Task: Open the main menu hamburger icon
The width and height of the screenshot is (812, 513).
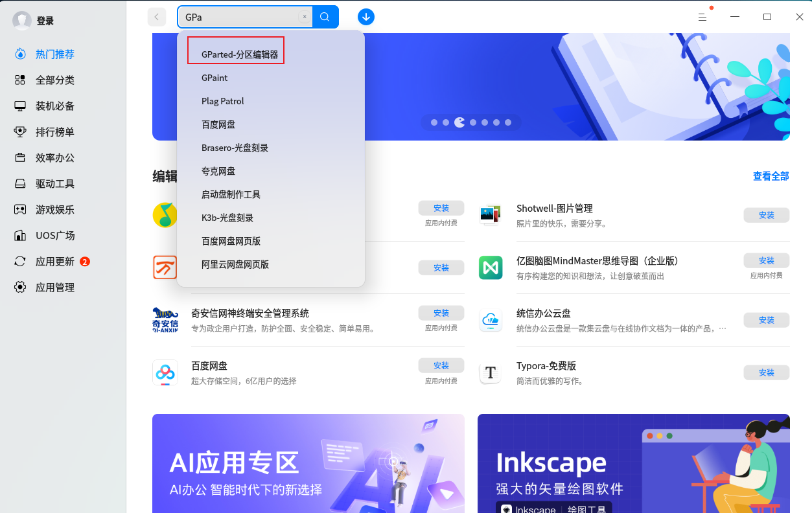Action: pyautogui.click(x=702, y=17)
